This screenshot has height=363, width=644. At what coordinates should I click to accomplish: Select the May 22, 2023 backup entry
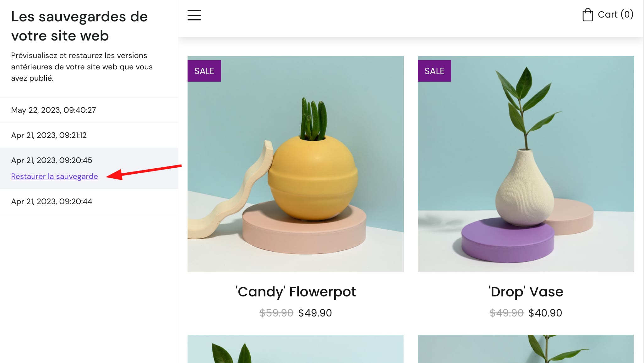(x=53, y=110)
